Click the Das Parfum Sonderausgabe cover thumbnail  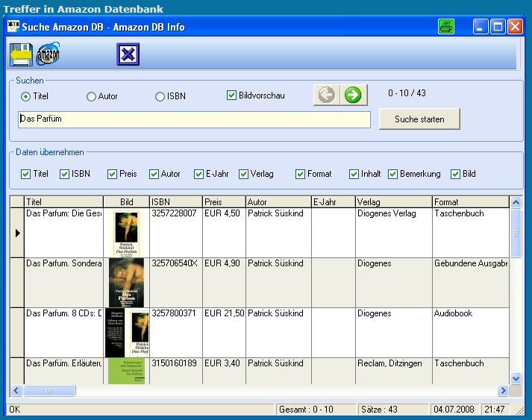[x=126, y=283]
